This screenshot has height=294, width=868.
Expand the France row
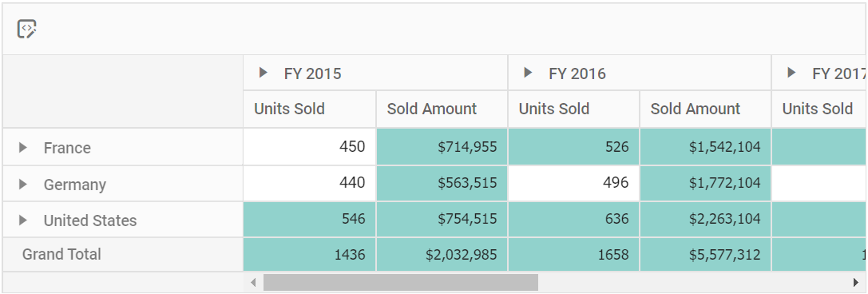22,147
